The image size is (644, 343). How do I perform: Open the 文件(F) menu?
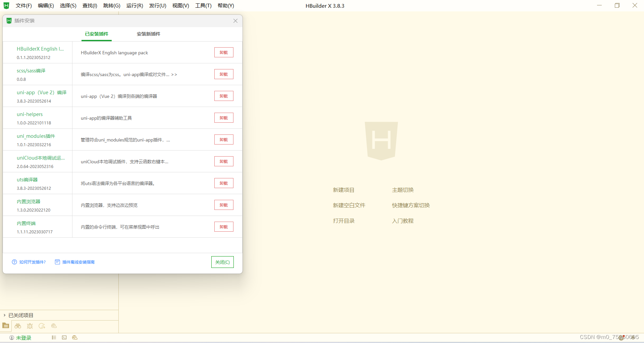coord(23,6)
